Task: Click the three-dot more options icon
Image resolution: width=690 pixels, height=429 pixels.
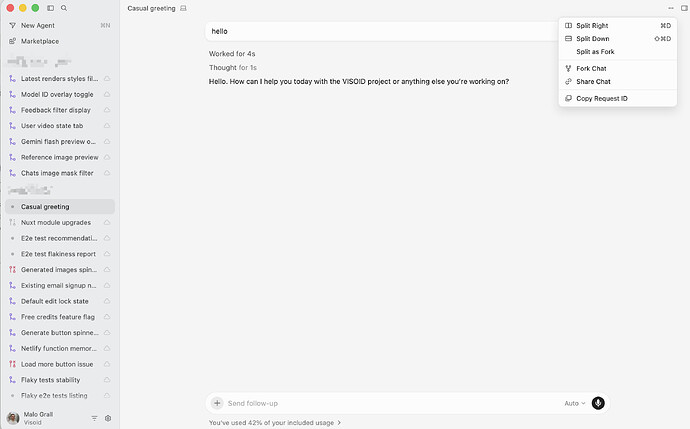Action: tap(671, 8)
